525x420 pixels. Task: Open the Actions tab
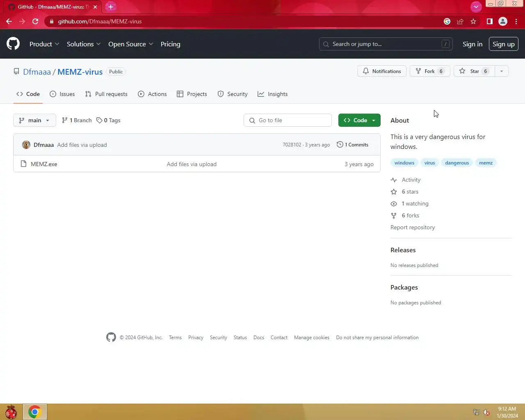point(152,94)
